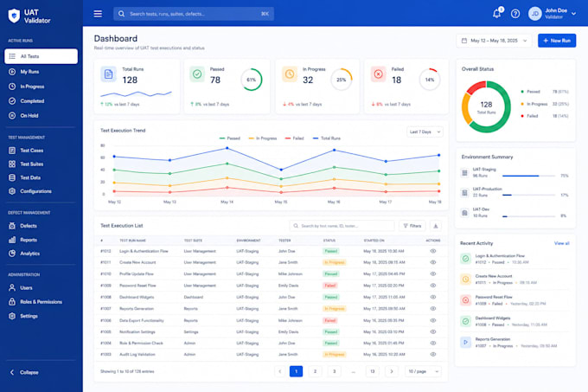Open the 10 / page size dropdown
The height and width of the screenshot is (392, 588).
click(423, 371)
